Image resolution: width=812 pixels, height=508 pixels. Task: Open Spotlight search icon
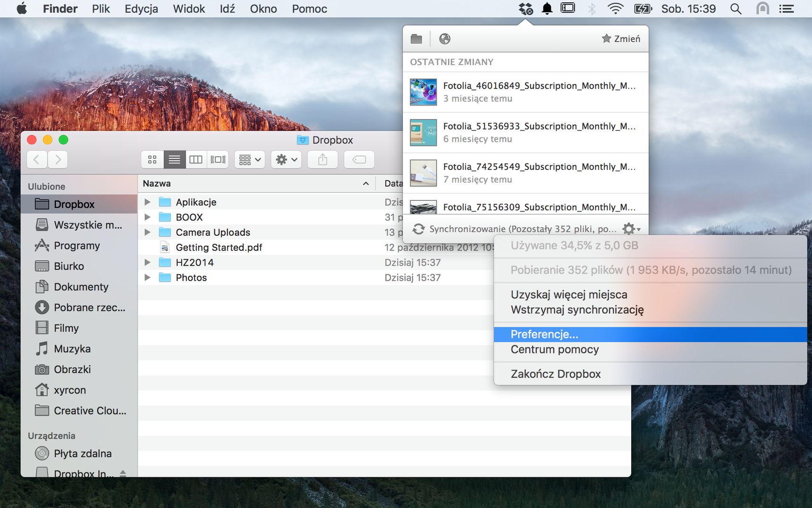pos(736,9)
